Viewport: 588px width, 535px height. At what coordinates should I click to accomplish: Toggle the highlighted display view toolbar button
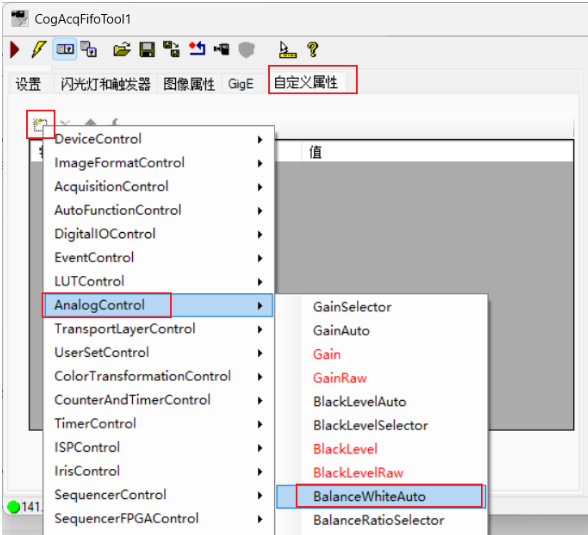click(x=65, y=49)
